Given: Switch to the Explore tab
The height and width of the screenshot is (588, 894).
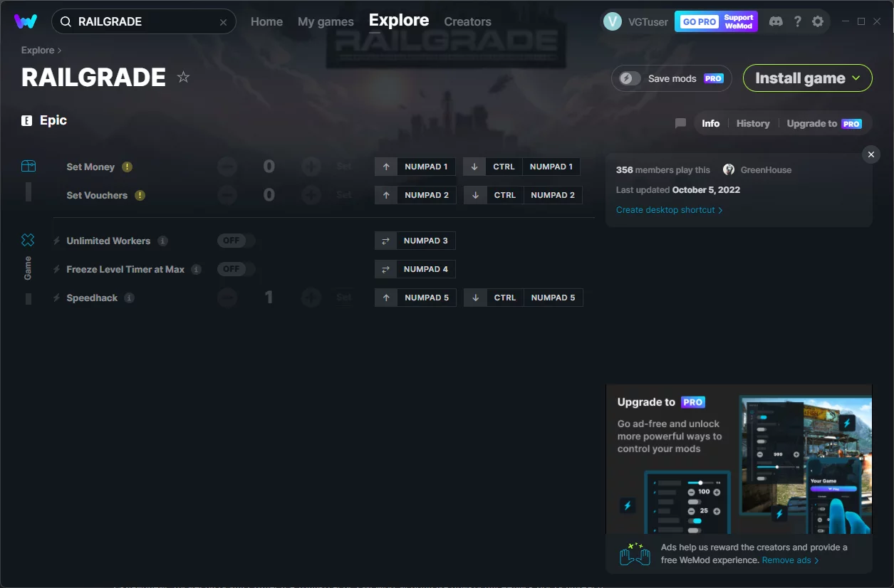Looking at the screenshot, I should click(x=399, y=21).
